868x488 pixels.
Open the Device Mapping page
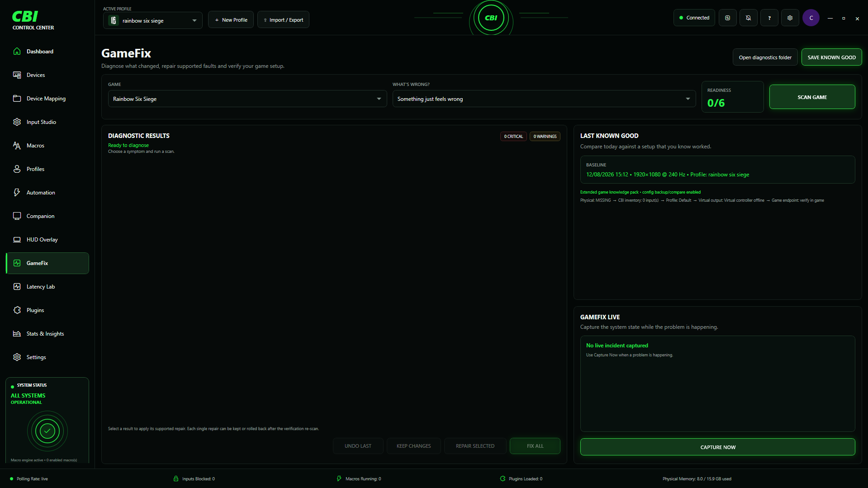click(x=47, y=99)
